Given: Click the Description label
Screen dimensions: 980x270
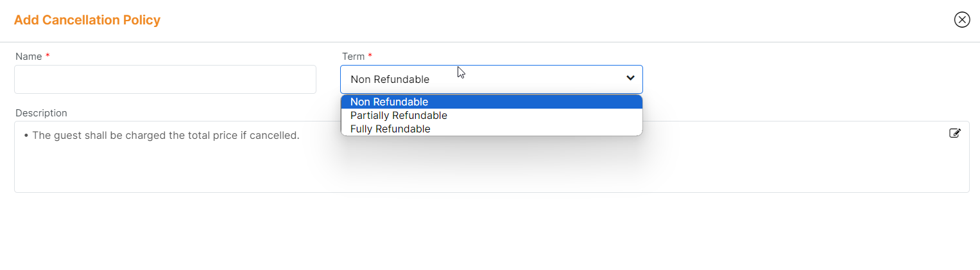Looking at the screenshot, I should pyautogui.click(x=41, y=113).
